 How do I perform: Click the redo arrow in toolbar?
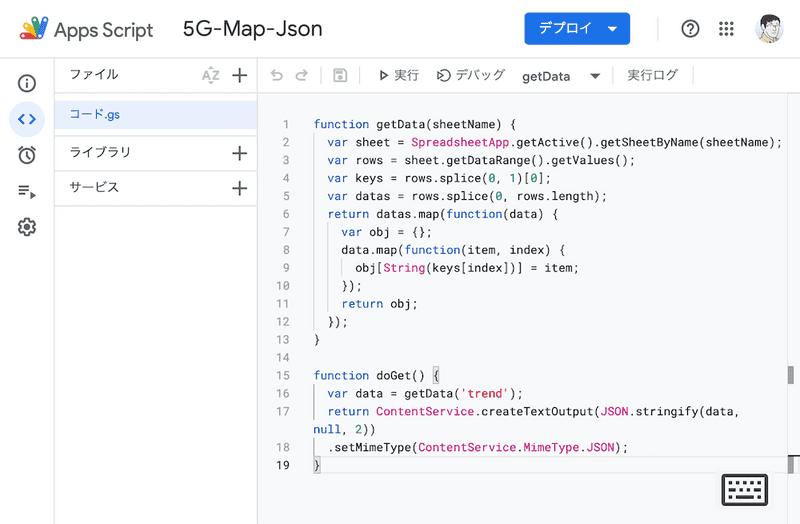point(302,75)
